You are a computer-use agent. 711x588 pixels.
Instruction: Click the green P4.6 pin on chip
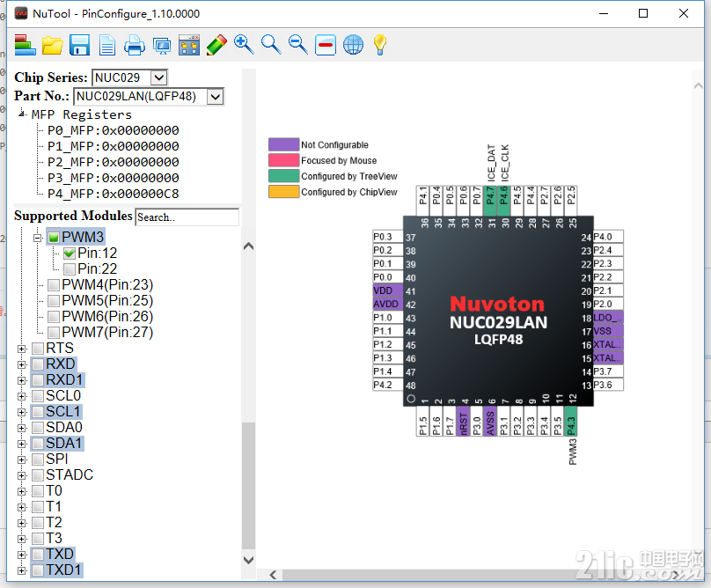point(504,201)
